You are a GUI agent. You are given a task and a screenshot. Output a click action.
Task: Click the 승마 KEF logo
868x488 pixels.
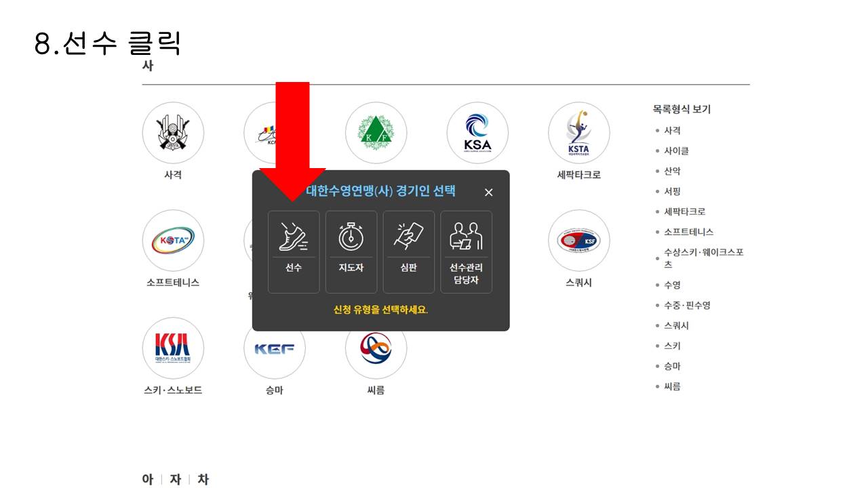pos(275,348)
